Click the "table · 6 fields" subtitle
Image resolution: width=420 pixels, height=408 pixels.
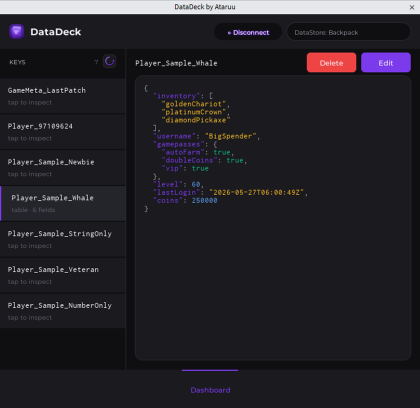[33, 210]
